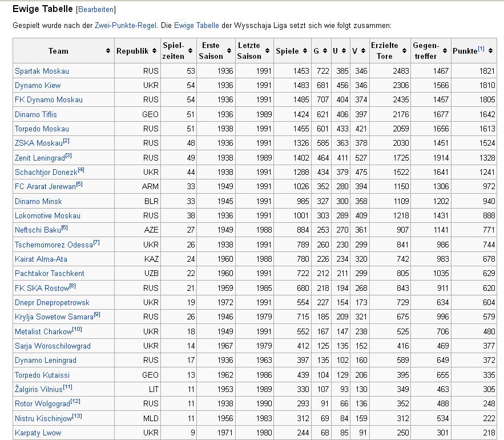
Task: Sort by Gegentreffer sort icon
Action: [x=445, y=51]
